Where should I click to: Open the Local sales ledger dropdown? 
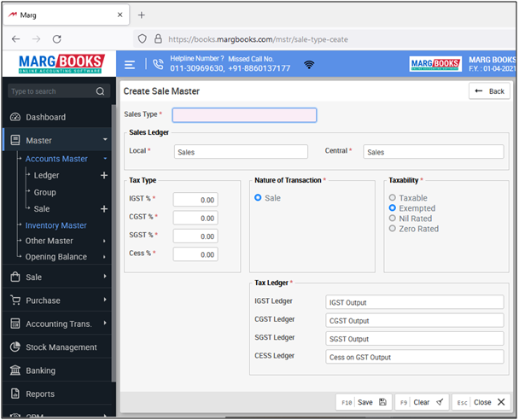coord(241,152)
